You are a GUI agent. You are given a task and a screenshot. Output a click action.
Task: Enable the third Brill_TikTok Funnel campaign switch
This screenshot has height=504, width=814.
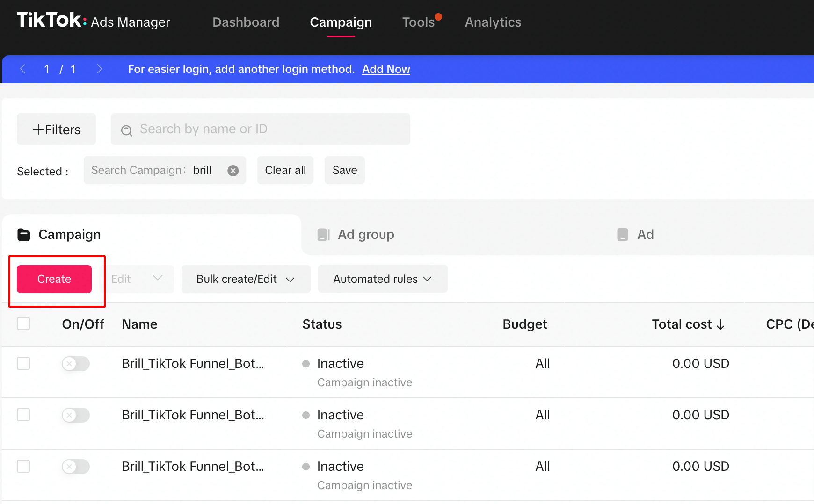[x=76, y=467]
